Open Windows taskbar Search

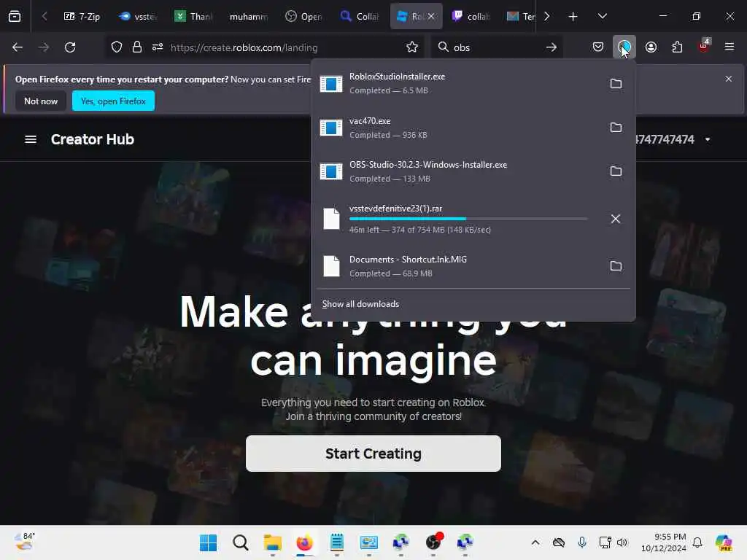pos(241,542)
